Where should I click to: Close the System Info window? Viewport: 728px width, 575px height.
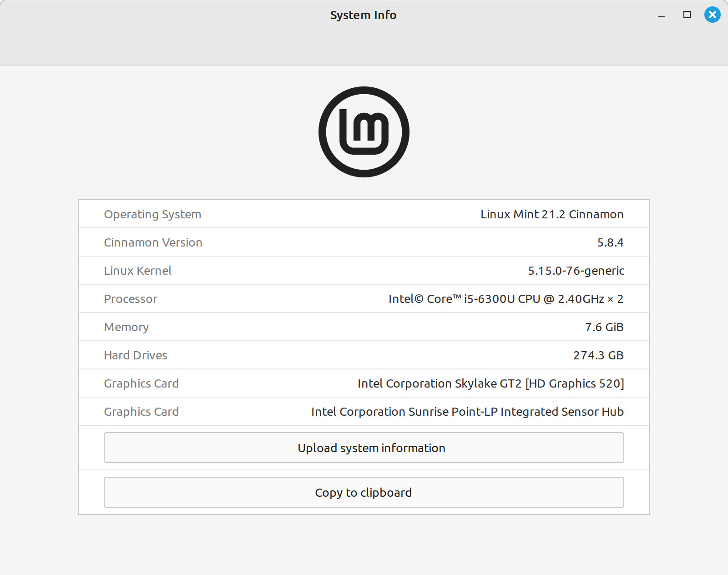click(712, 15)
